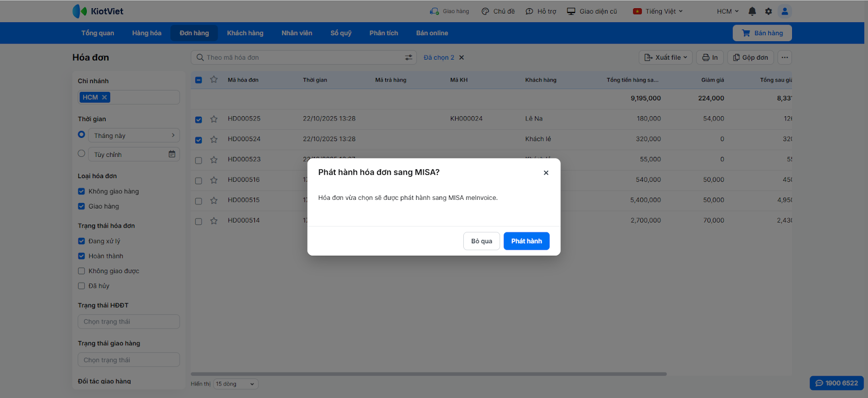This screenshot has height=398, width=868.
Task: Uncheck Không giao hàng filter
Action: (81, 191)
